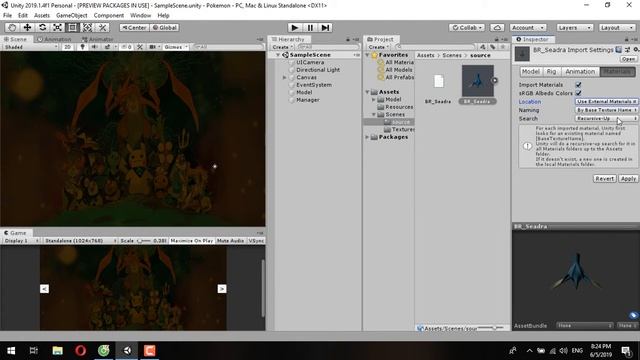The image size is (640, 360).
Task: Expand the Packages folder
Action: pyautogui.click(x=367, y=137)
